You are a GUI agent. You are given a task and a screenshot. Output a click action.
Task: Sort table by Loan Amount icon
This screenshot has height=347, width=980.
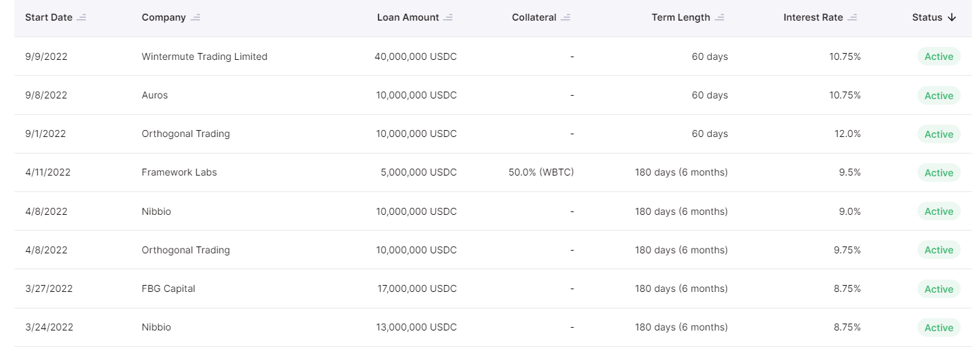[448, 18]
